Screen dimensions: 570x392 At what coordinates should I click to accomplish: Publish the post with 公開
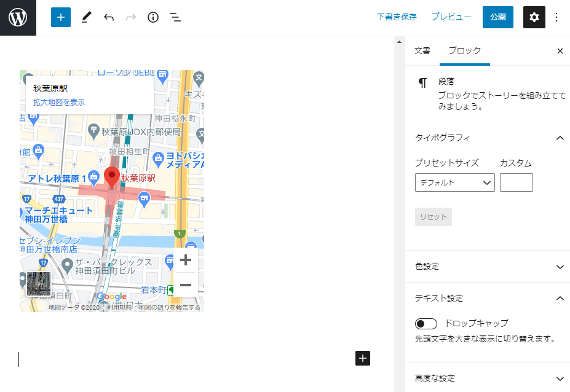pos(497,17)
